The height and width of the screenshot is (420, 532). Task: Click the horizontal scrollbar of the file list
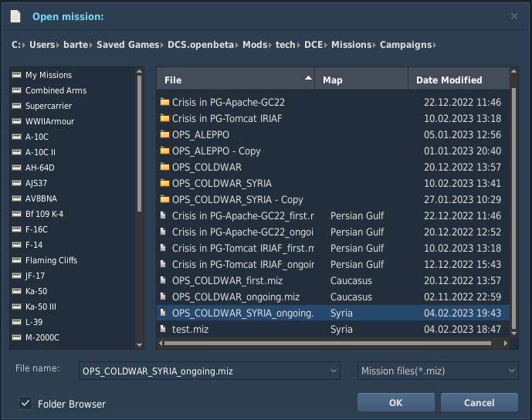(327, 344)
